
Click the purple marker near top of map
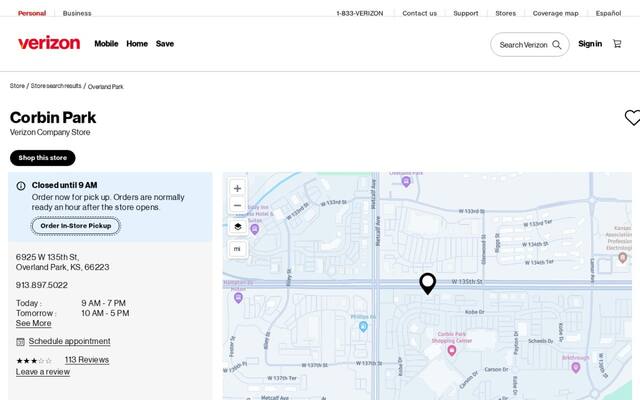pos(406,182)
